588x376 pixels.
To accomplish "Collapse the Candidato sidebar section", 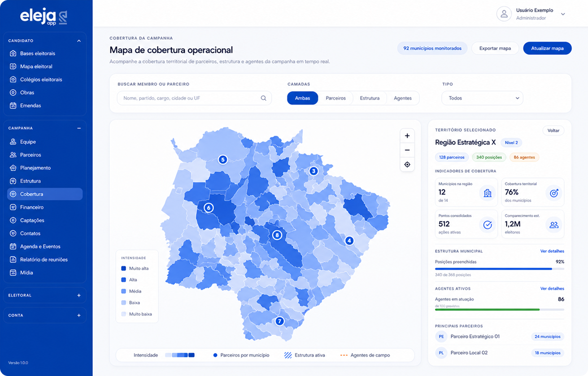I will pos(79,41).
